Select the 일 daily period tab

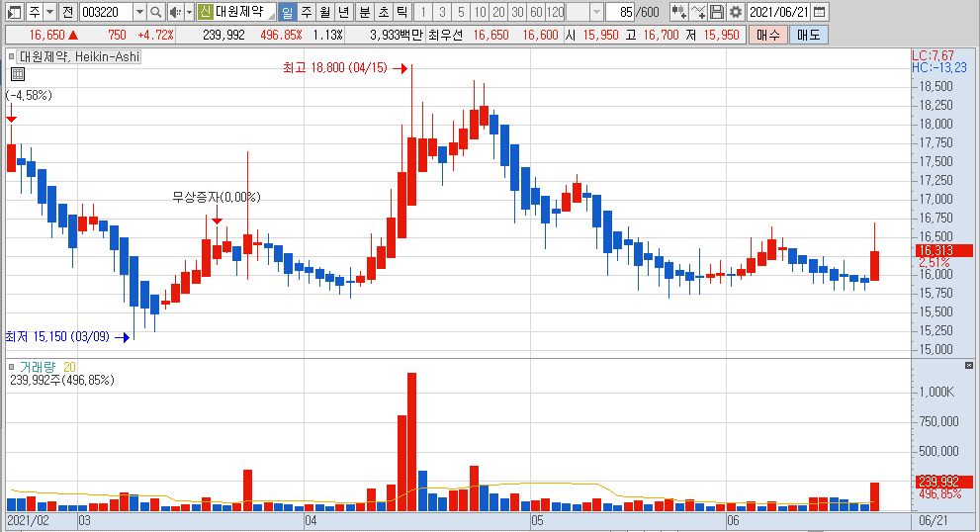tap(287, 11)
